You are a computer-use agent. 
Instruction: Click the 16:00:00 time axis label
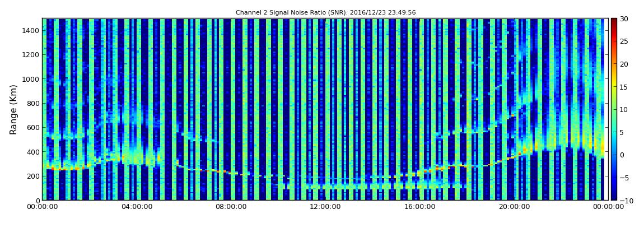point(419,207)
